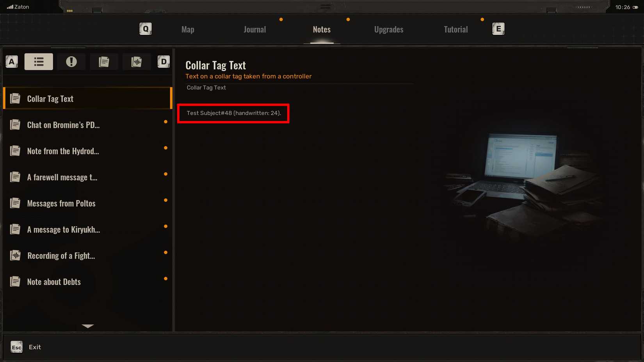Select the text documents filter icon
The image size is (644, 362).
tap(104, 62)
